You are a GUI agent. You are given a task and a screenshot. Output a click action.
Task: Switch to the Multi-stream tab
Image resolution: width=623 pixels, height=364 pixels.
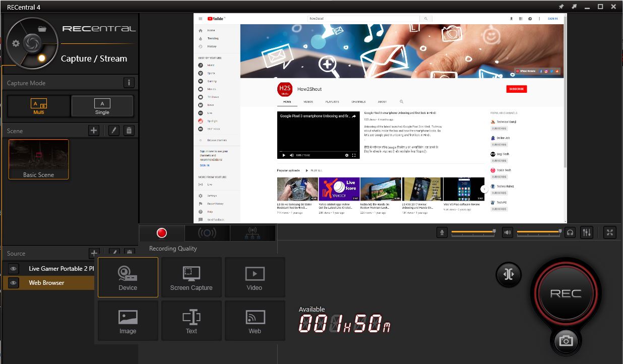coord(253,233)
